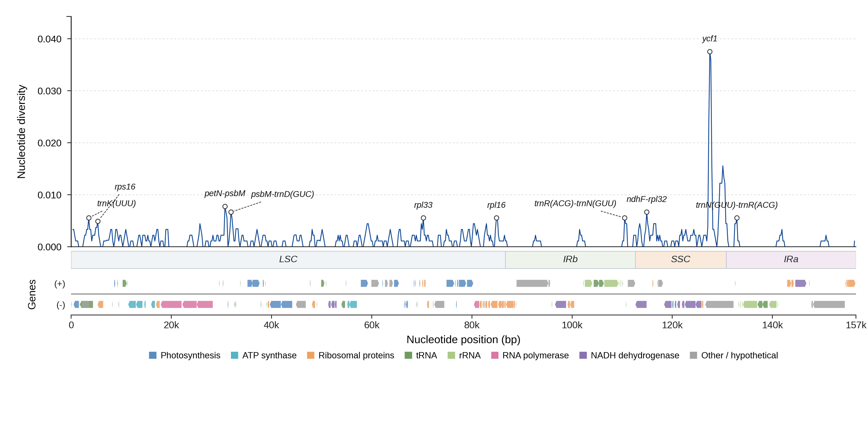This screenshot has width=868, height=422.
Task: Click the Other / hypothetical legend swatch
Action: pos(693,355)
